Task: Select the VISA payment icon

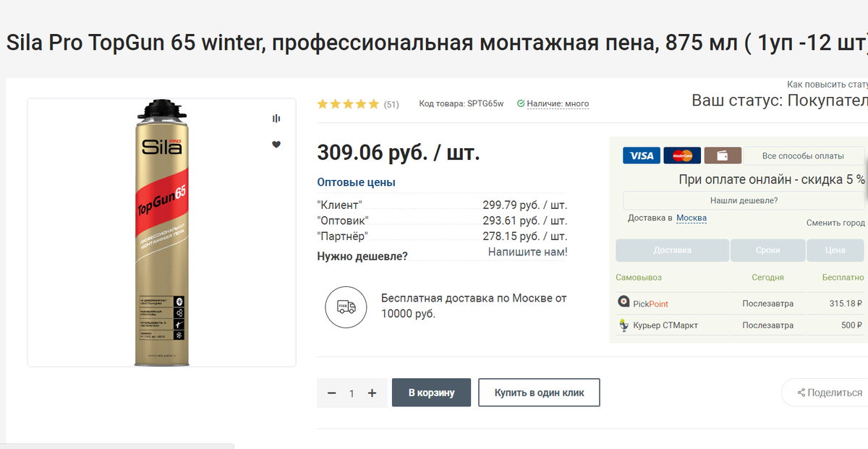Action: (x=642, y=155)
